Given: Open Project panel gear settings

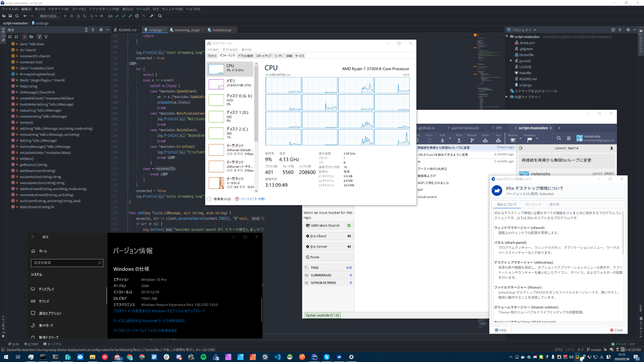Looking at the screenshot, I should [628, 29].
